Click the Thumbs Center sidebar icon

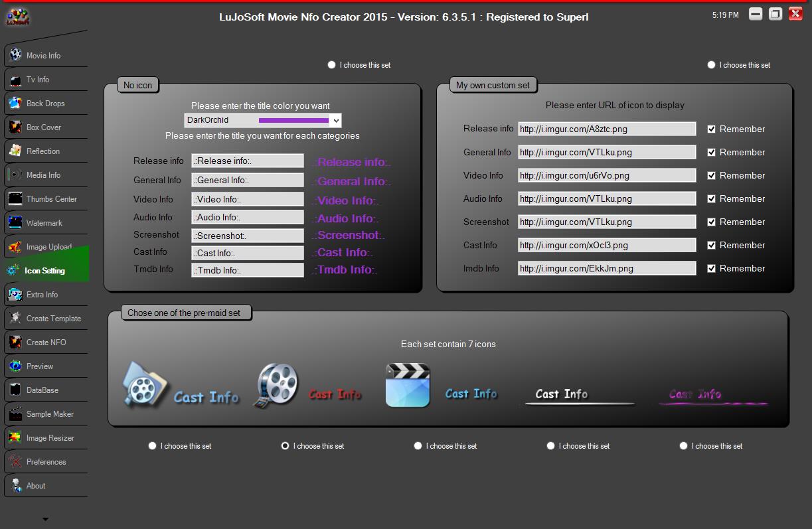(x=15, y=198)
